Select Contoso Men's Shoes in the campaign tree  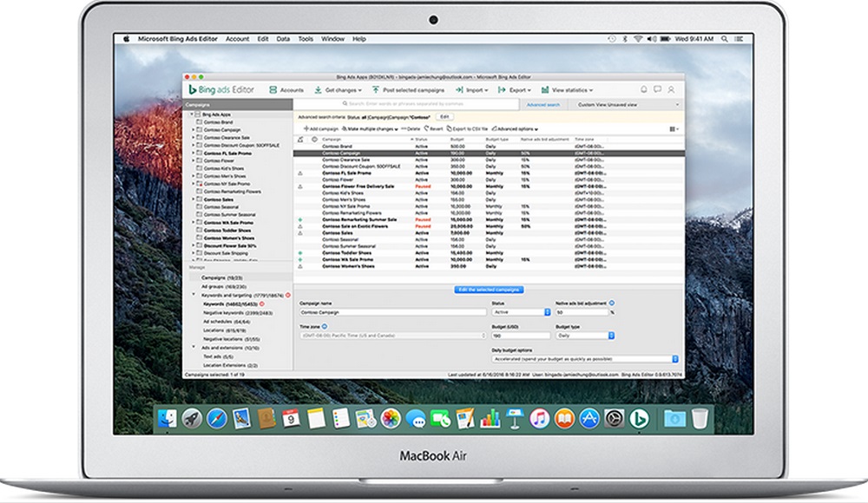[224, 176]
